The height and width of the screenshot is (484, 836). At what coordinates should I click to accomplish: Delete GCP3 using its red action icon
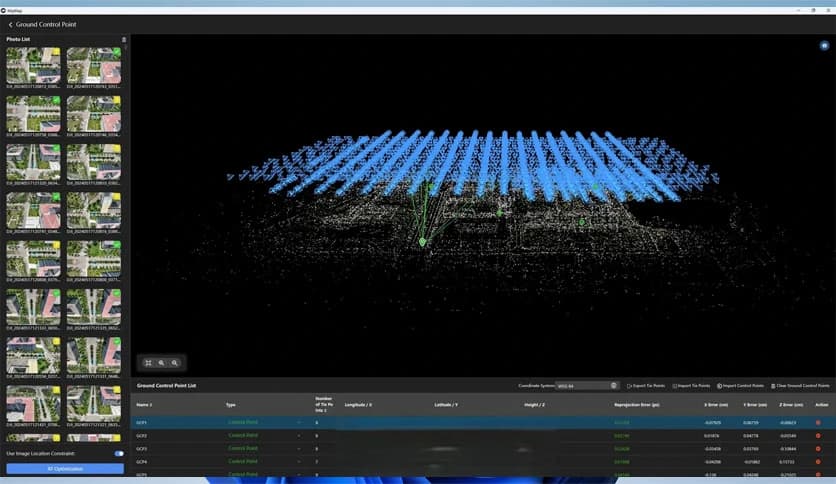[x=818, y=449]
